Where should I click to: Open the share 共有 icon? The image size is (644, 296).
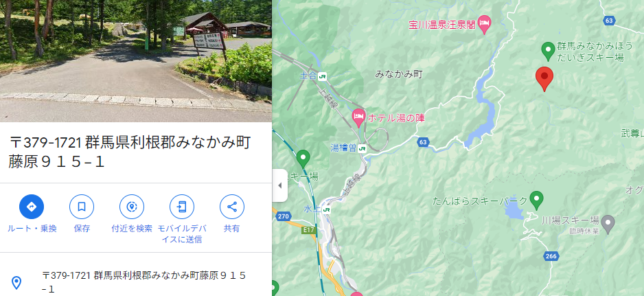[x=232, y=207]
